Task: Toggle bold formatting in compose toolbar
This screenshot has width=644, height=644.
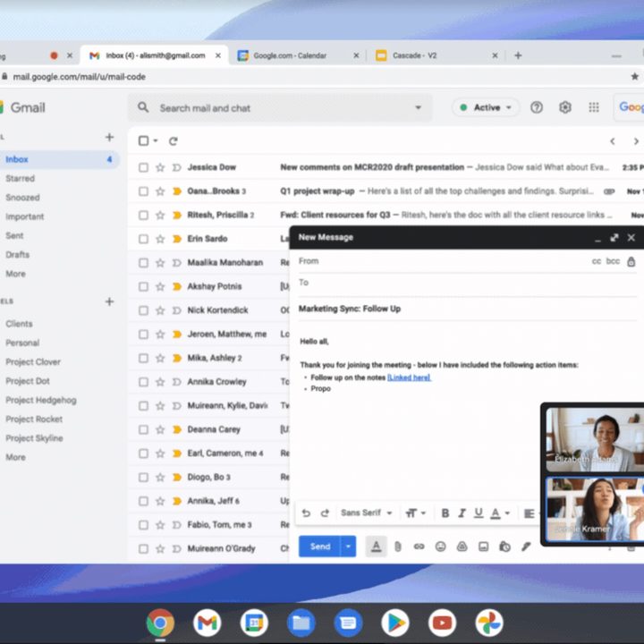Action: pyautogui.click(x=445, y=513)
